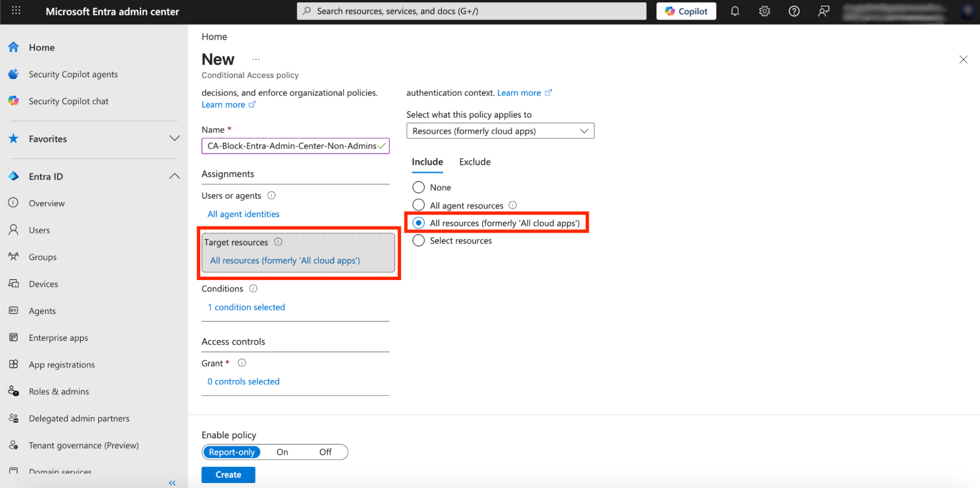Open the app launcher waffle icon
Image resolution: width=980 pixels, height=488 pixels.
point(16,11)
